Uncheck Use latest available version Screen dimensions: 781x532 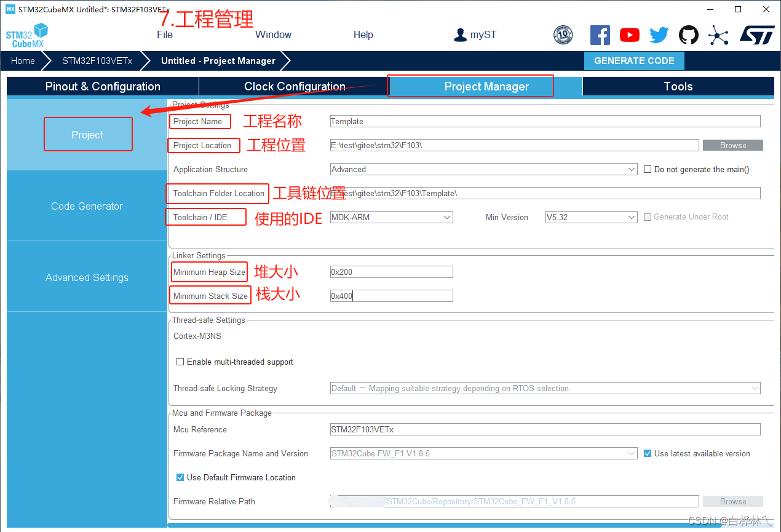click(x=648, y=453)
